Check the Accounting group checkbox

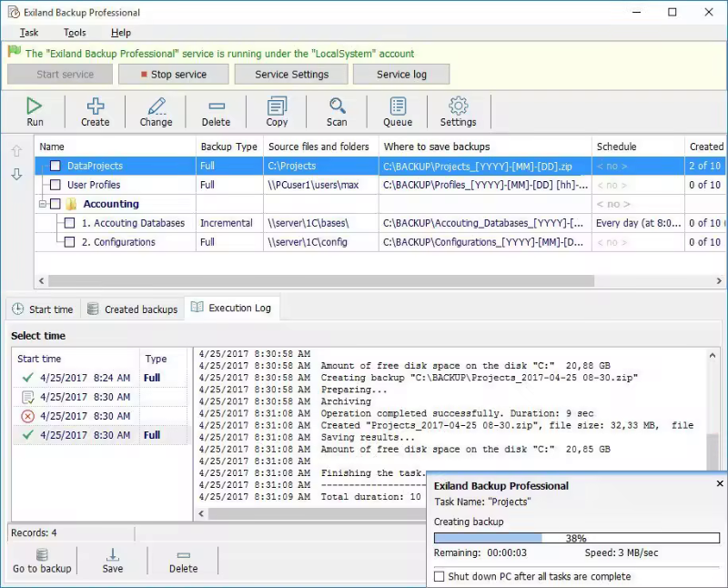click(x=56, y=204)
